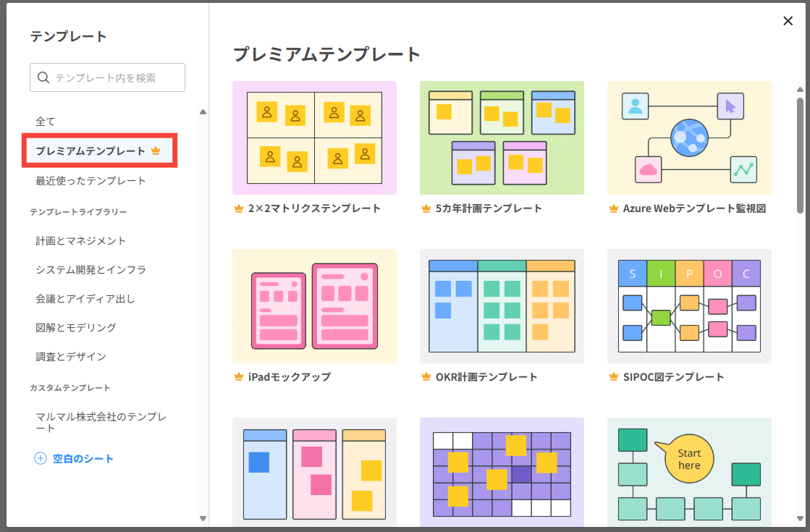This screenshot has width=810, height=532.
Task: Click the crown icon next to プレミアムテンプレート
Action: pos(155,151)
